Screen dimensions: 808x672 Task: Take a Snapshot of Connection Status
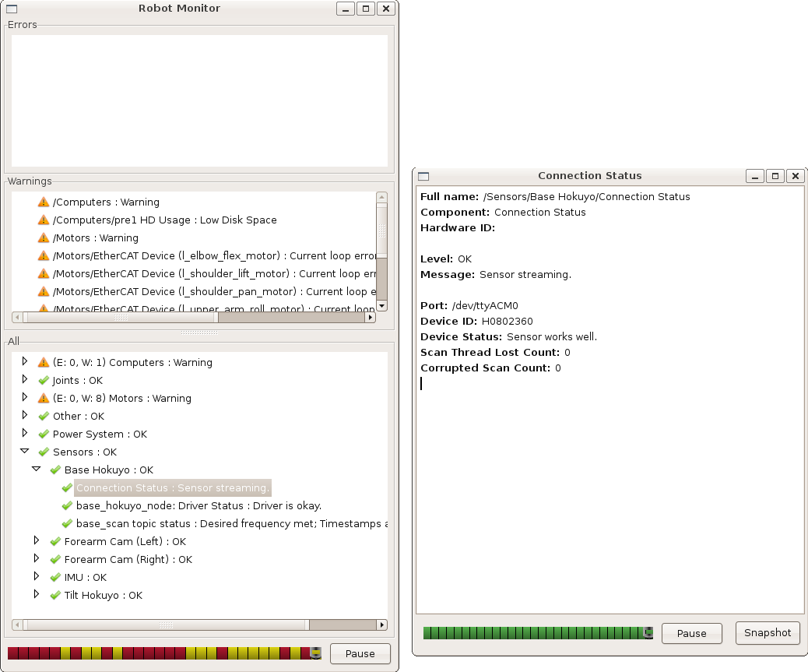point(767,633)
